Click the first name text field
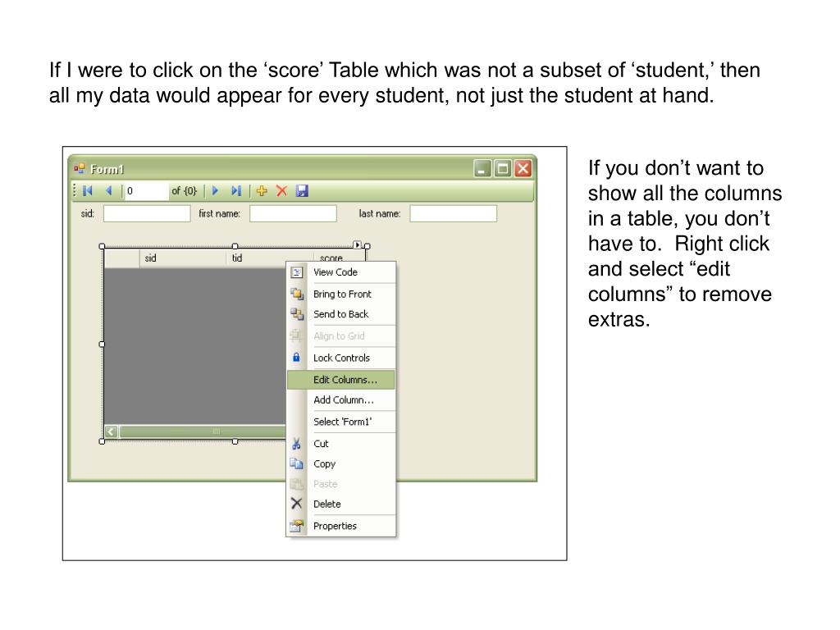This screenshot has height=630, width=840. point(293,213)
